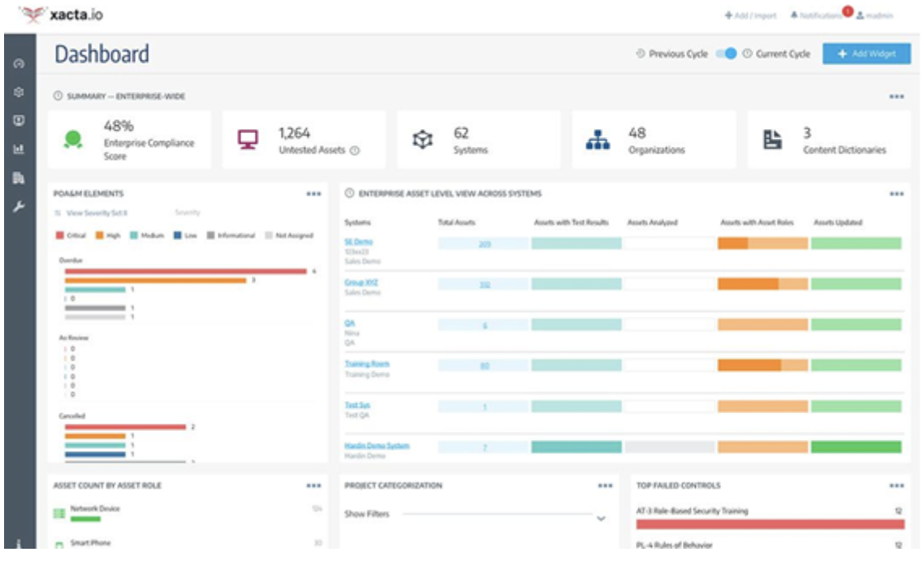The width and height of the screenshot is (924, 565).
Task: Toggle the Previous/Current Cycle switch
Action: tap(726, 54)
